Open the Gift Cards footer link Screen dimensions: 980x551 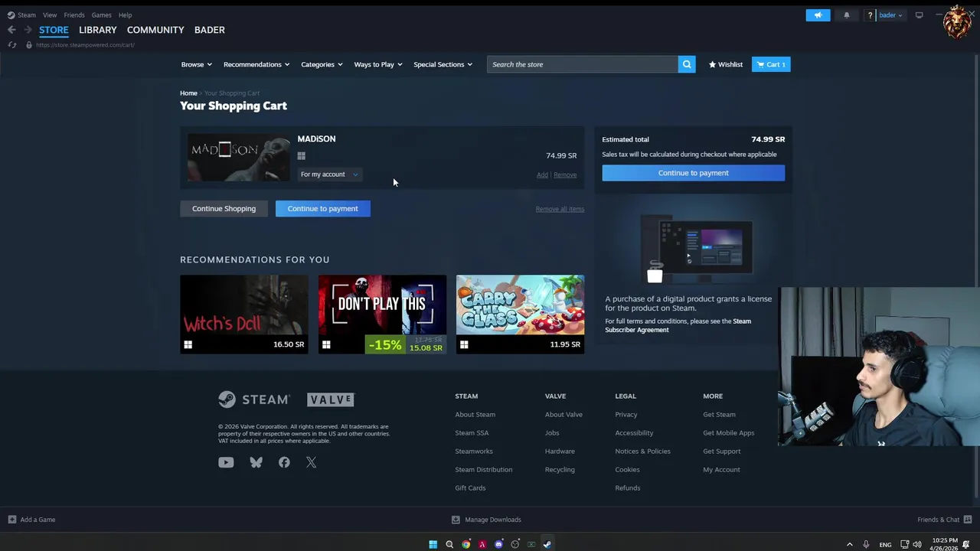[x=470, y=488]
